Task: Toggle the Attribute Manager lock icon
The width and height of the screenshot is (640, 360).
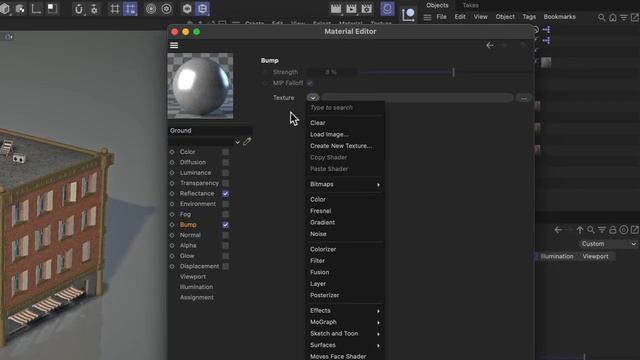Action: (x=613, y=230)
